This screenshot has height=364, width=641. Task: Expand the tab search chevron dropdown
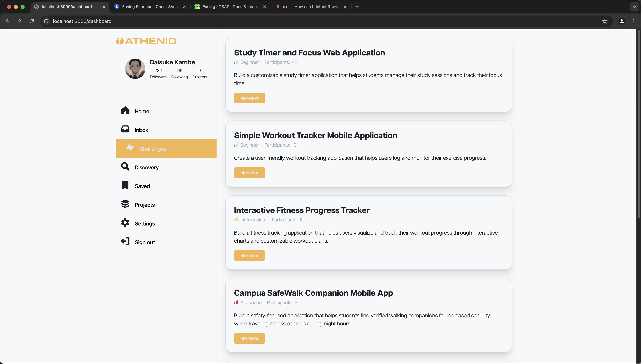(634, 7)
